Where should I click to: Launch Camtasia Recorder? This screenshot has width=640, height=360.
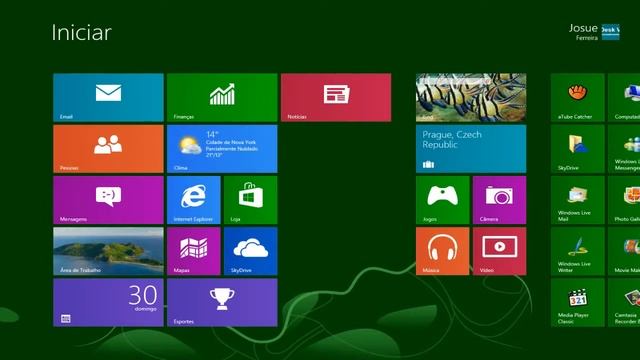[624, 302]
